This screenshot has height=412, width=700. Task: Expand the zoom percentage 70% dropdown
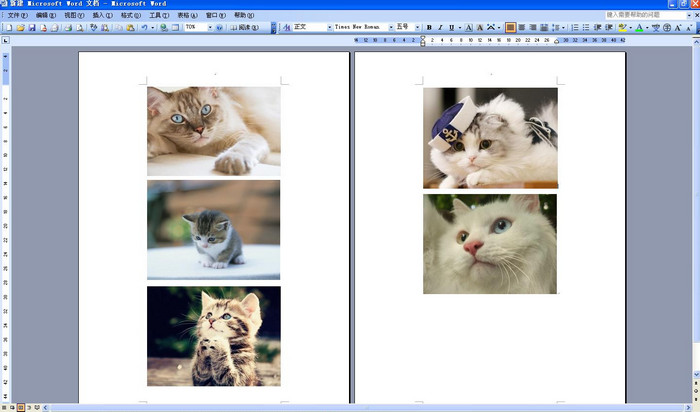coord(209,28)
